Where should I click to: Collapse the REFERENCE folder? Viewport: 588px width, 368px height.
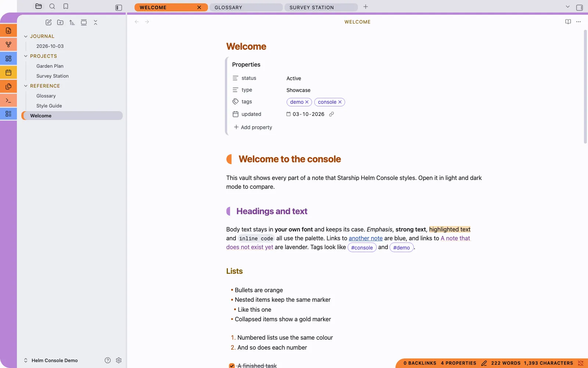click(26, 86)
